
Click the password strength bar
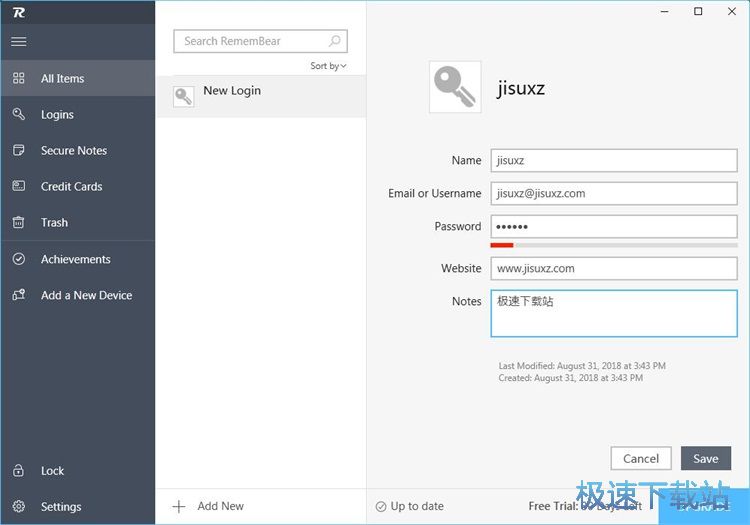(x=614, y=245)
